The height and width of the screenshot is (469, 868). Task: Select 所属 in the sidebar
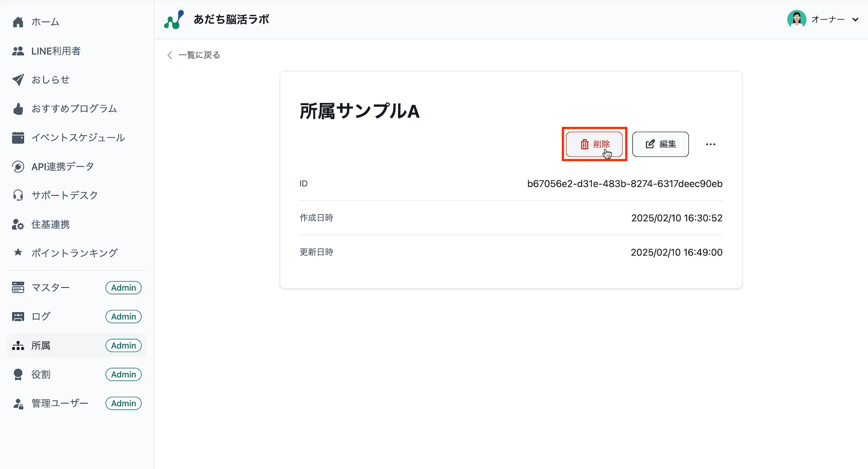77,345
